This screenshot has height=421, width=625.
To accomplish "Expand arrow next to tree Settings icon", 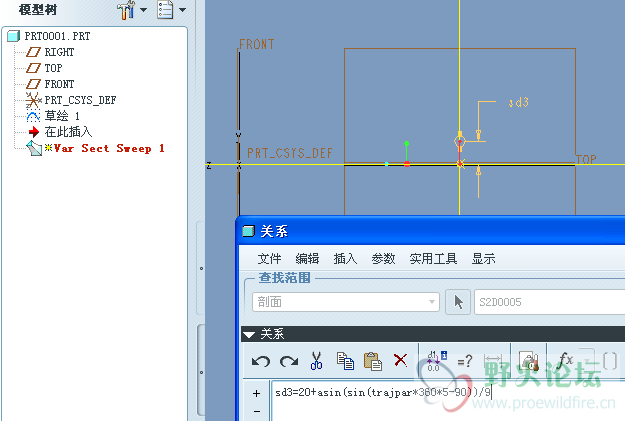I will click(x=143, y=10).
